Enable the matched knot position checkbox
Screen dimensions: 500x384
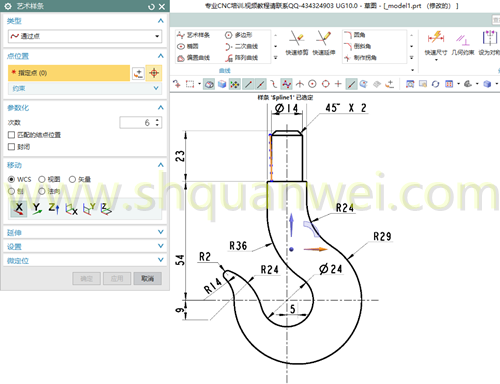click(11, 135)
